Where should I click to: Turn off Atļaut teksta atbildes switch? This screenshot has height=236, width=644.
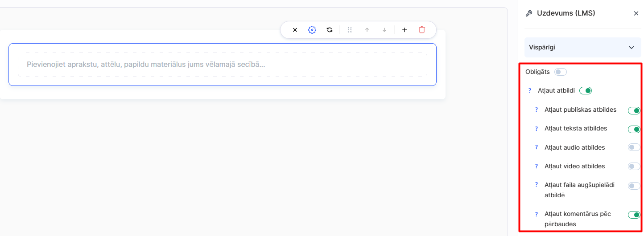(634, 129)
